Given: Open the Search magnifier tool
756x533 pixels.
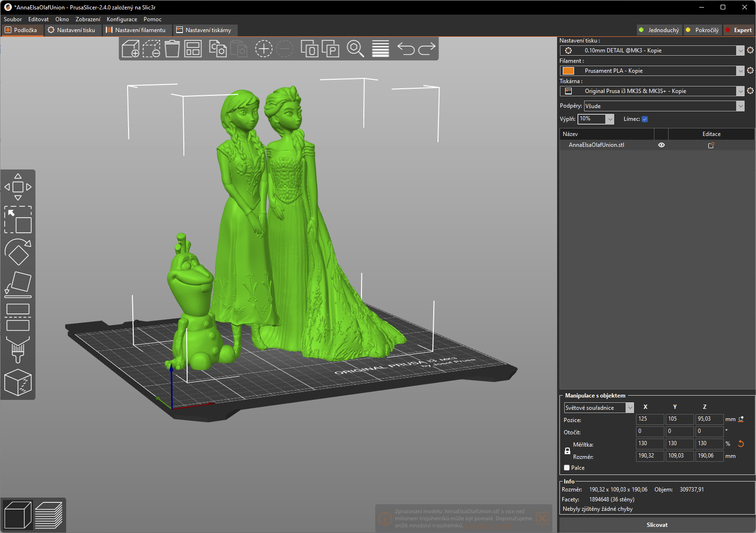Looking at the screenshot, I should pyautogui.click(x=355, y=49).
